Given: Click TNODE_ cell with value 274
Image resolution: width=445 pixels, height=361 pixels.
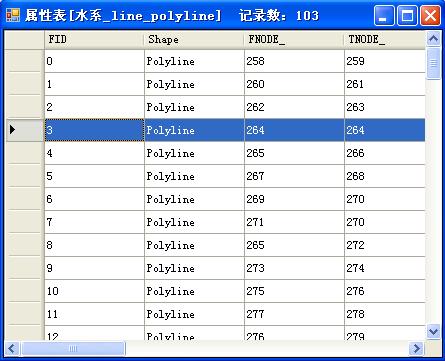Looking at the screenshot, I should coord(385,268).
